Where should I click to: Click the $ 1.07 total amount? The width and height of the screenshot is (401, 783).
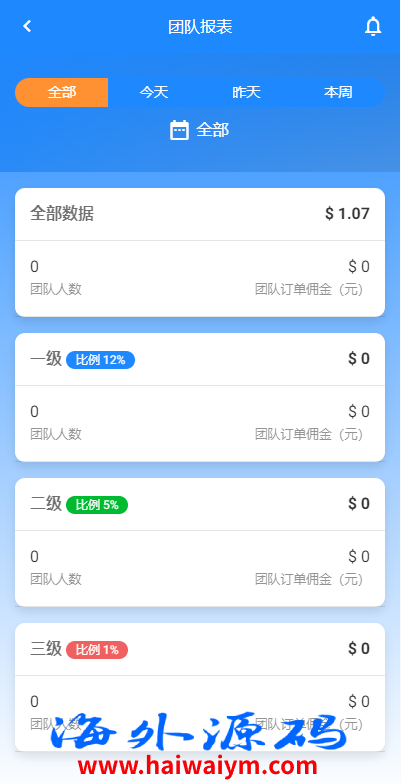point(347,214)
